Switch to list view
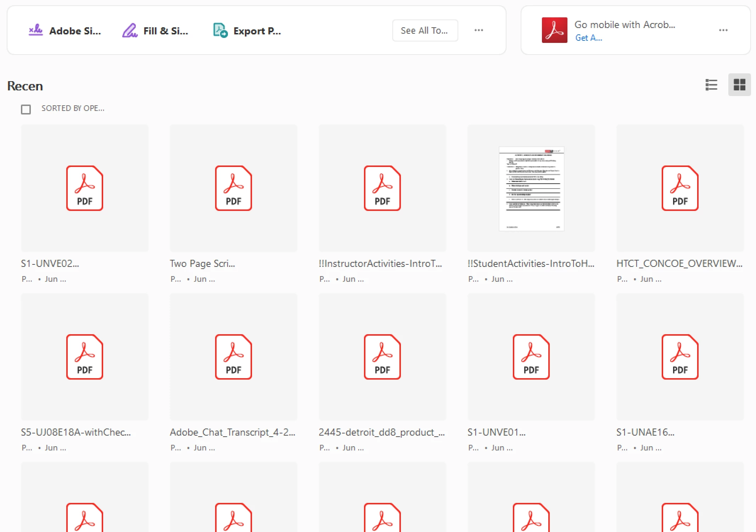Screen dimensions: 756x532 coord(711,85)
